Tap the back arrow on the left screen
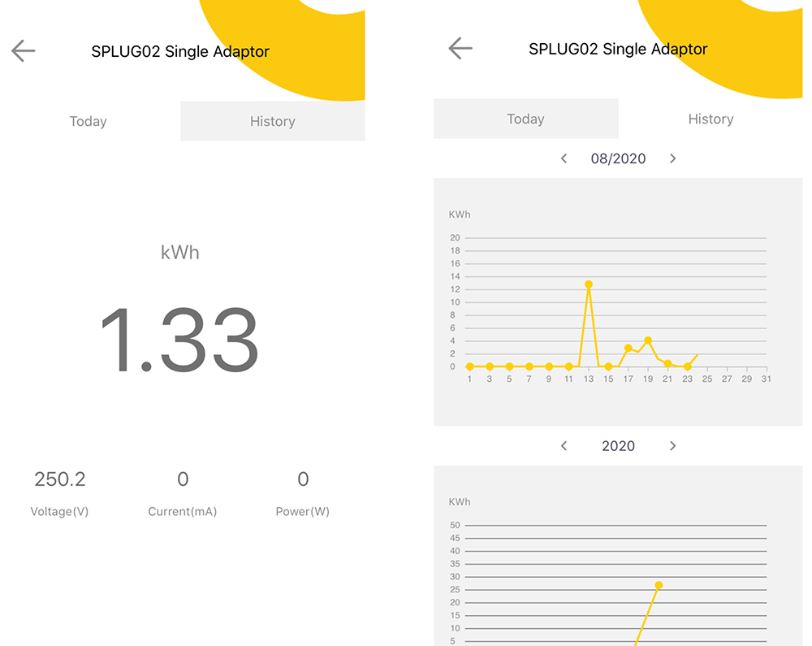Screen dimensions: 812x646 point(23,51)
